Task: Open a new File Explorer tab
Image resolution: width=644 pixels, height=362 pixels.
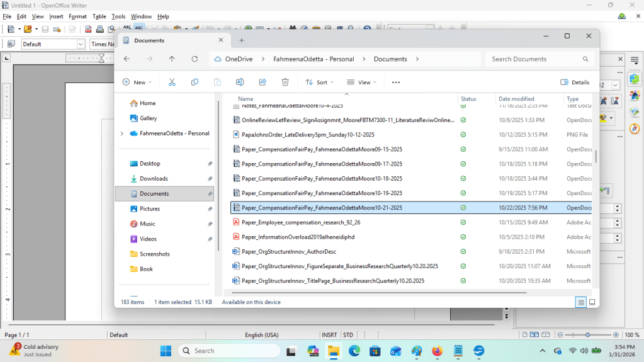Action: point(241,40)
